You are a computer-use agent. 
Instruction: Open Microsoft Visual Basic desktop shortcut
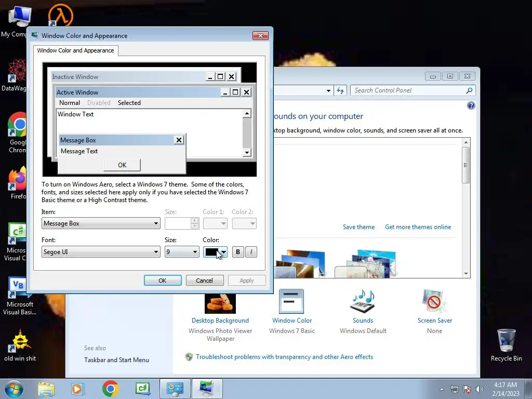pos(19,296)
